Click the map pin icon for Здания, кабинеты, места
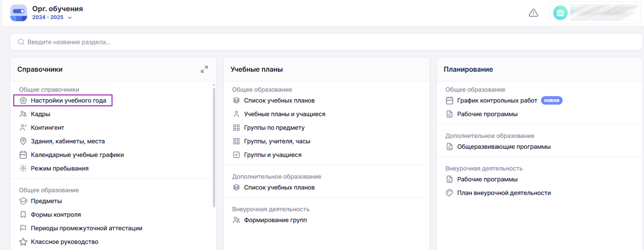Screen dimensions: 644x250 (x=23, y=141)
